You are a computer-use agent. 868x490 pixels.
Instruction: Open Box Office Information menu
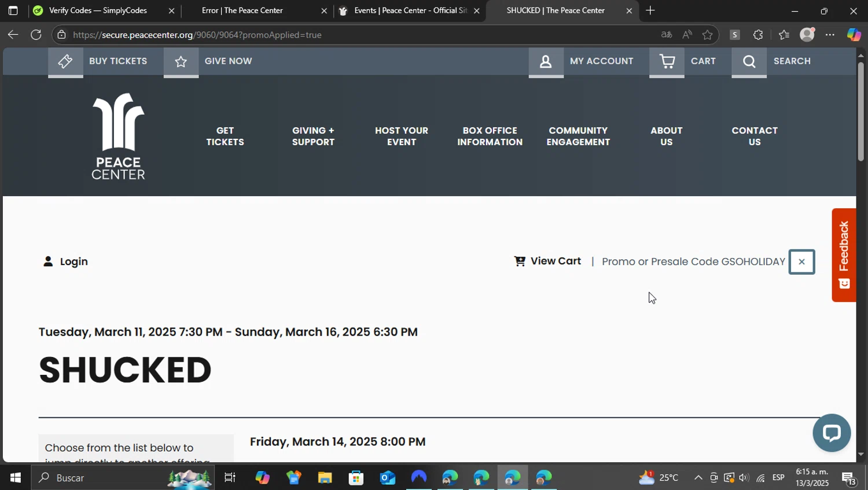click(490, 136)
